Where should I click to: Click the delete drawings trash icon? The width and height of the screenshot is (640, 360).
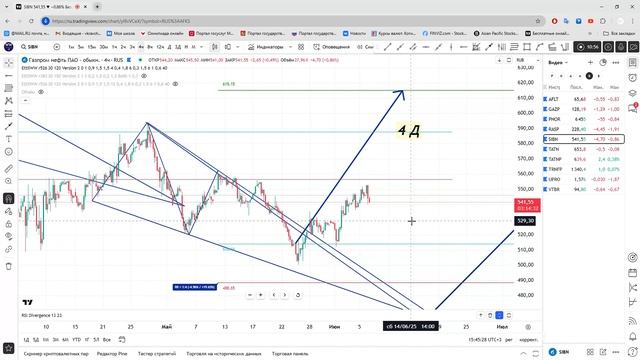pyautogui.click(x=9, y=266)
